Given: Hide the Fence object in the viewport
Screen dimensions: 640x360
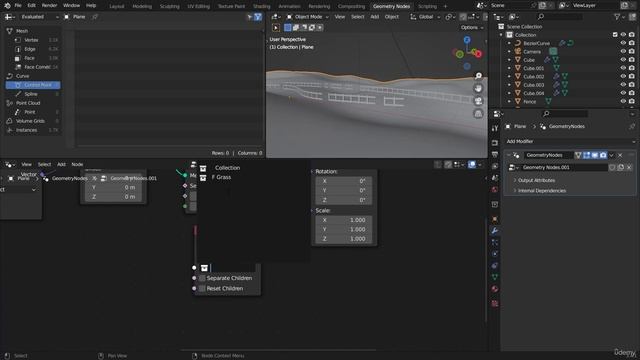Looking at the screenshot, I should coord(623,101).
